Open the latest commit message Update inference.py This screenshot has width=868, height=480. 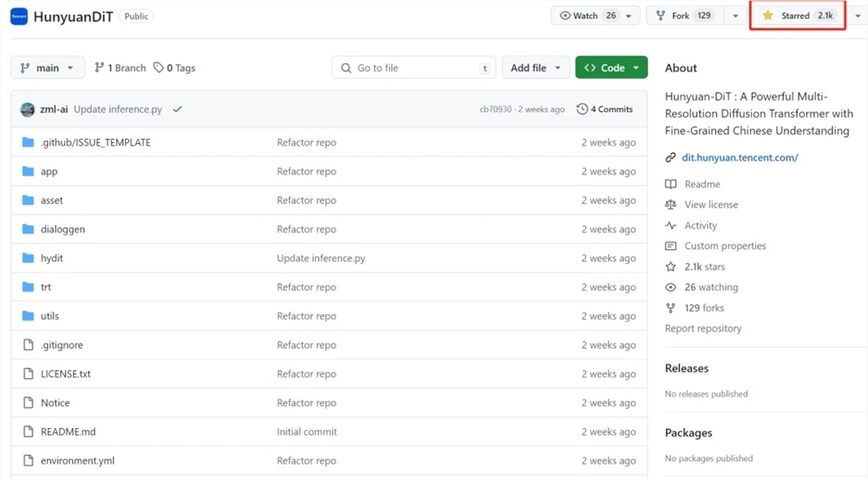[118, 109]
